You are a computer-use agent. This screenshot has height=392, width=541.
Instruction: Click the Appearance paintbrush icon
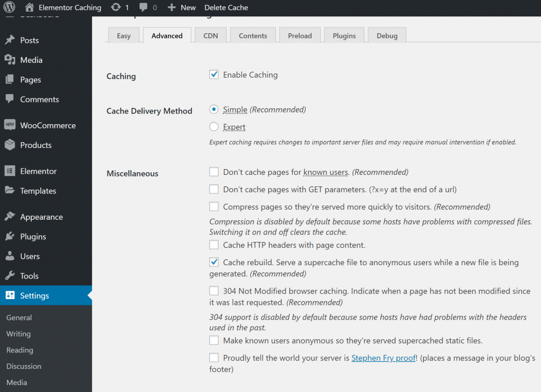pos(10,217)
